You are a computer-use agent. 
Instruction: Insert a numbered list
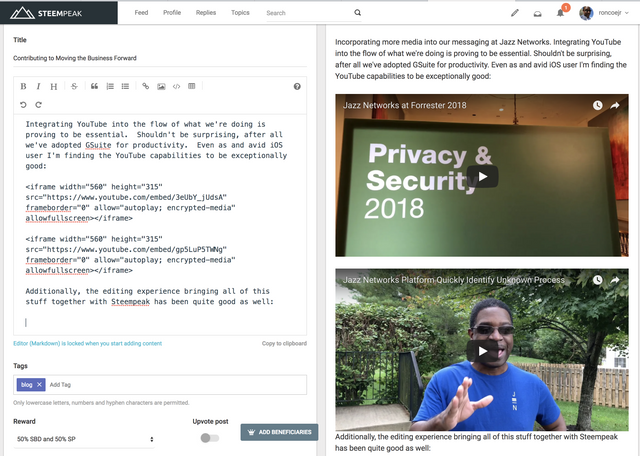click(110, 86)
